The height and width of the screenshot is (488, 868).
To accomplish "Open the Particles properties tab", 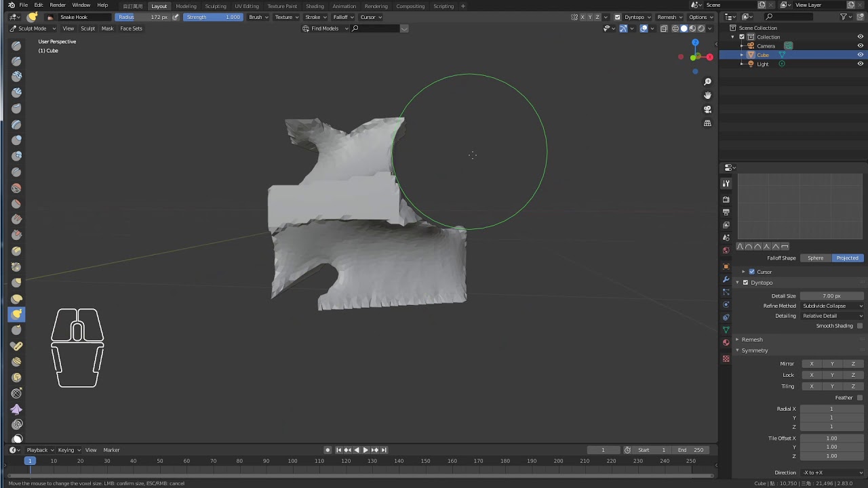I will tap(726, 292).
